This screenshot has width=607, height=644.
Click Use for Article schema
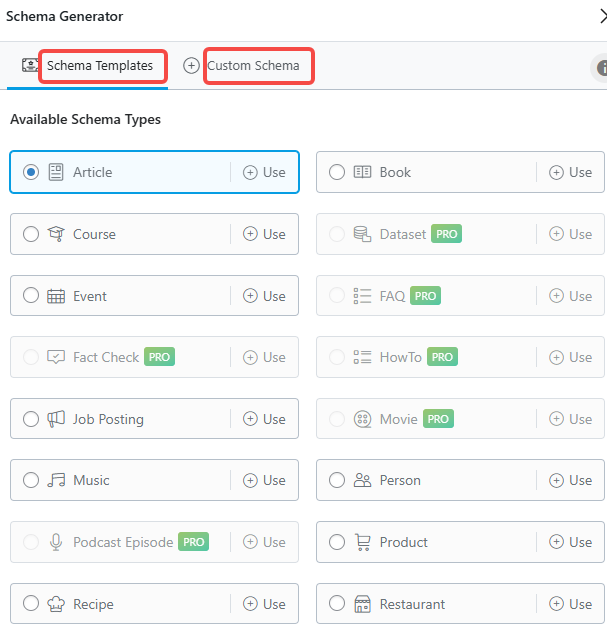click(264, 172)
